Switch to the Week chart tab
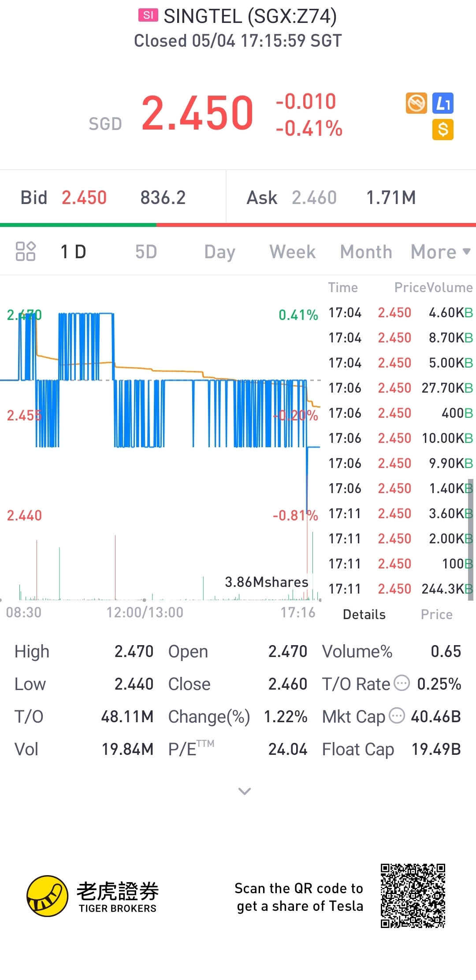This screenshot has height=980, width=476. click(x=293, y=252)
